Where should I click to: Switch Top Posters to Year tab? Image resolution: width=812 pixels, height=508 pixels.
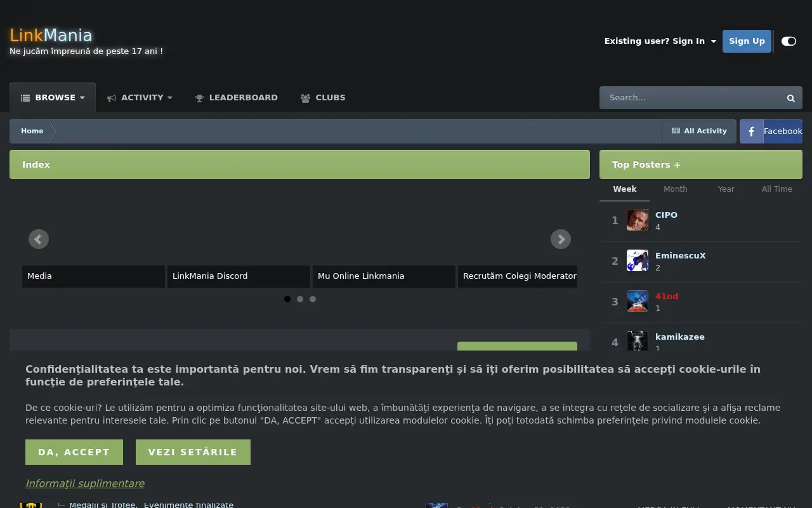[x=726, y=189]
